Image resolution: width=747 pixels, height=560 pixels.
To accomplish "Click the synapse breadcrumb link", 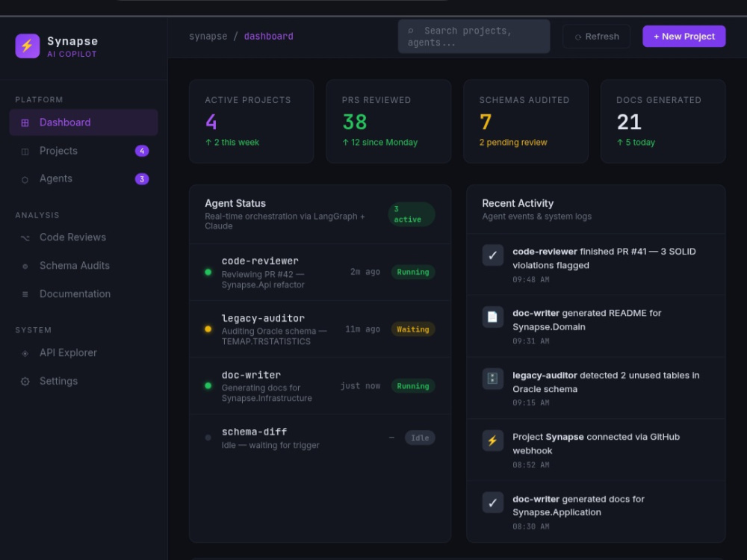I will click(208, 36).
